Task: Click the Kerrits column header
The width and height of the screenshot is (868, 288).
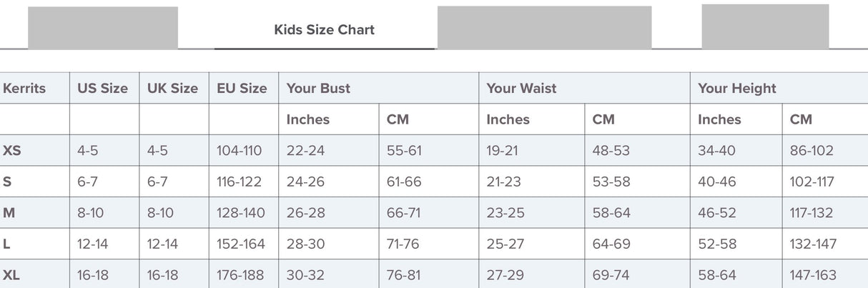Action: coord(24,89)
